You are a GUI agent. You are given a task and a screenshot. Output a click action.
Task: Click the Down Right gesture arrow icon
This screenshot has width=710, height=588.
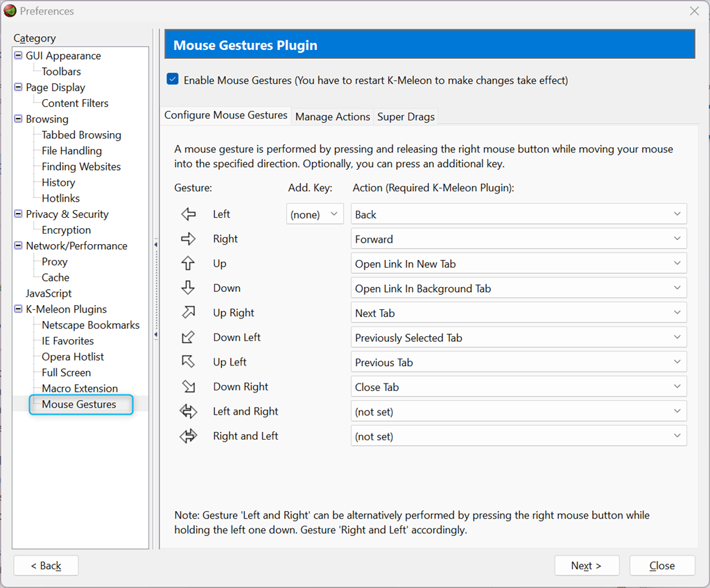click(x=189, y=386)
